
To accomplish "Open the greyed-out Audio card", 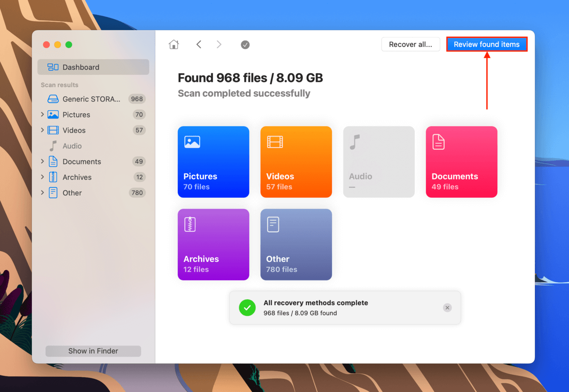I will coord(379,162).
